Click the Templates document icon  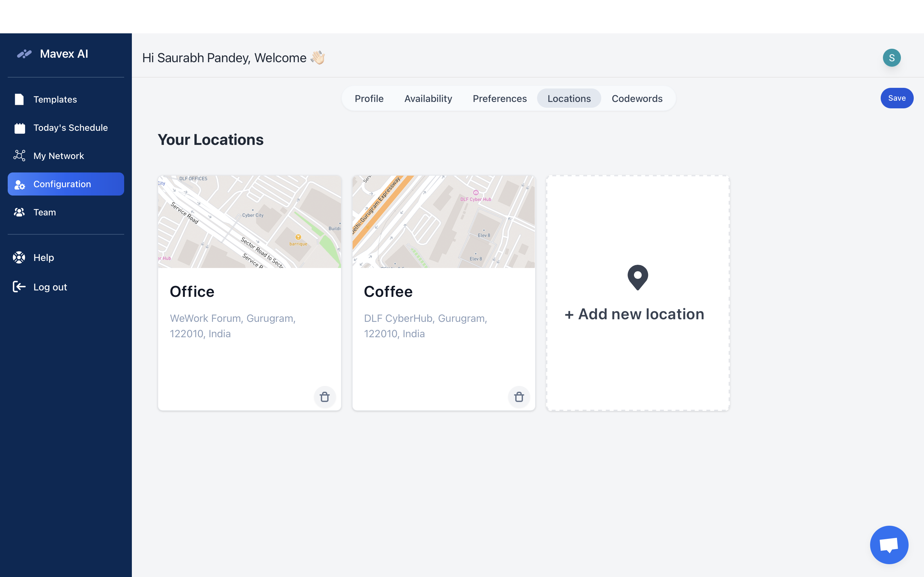tap(19, 99)
